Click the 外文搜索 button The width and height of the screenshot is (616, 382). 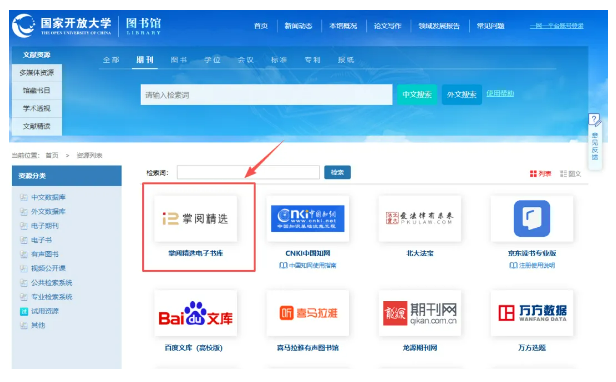coord(462,94)
